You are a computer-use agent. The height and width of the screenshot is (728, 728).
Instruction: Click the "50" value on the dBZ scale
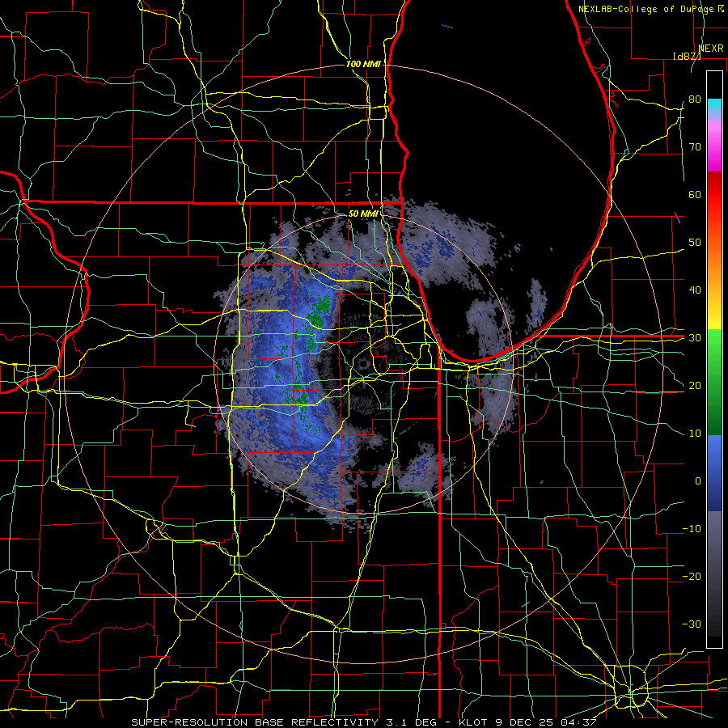click(695, 243)
